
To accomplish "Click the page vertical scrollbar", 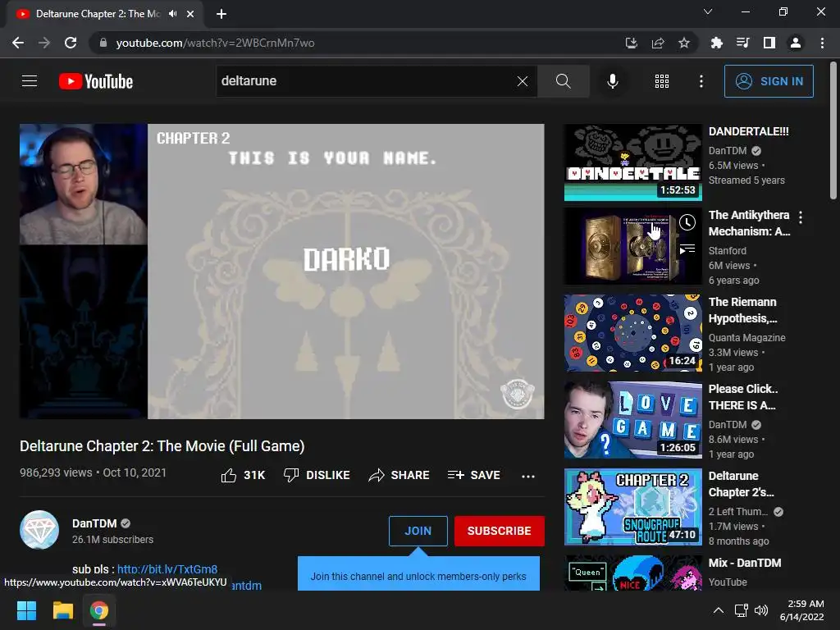I will click(833, 130).
